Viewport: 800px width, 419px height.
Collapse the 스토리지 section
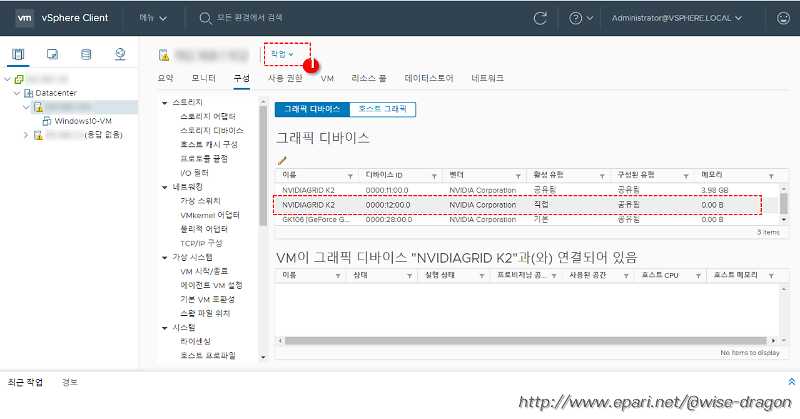click(x=165, y=103)
